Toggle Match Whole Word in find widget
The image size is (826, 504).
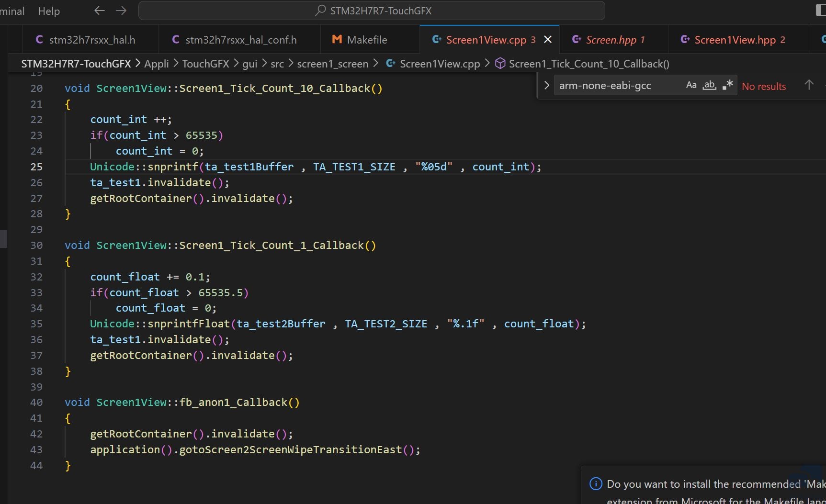pyautogui.click(x=709, y=85)
